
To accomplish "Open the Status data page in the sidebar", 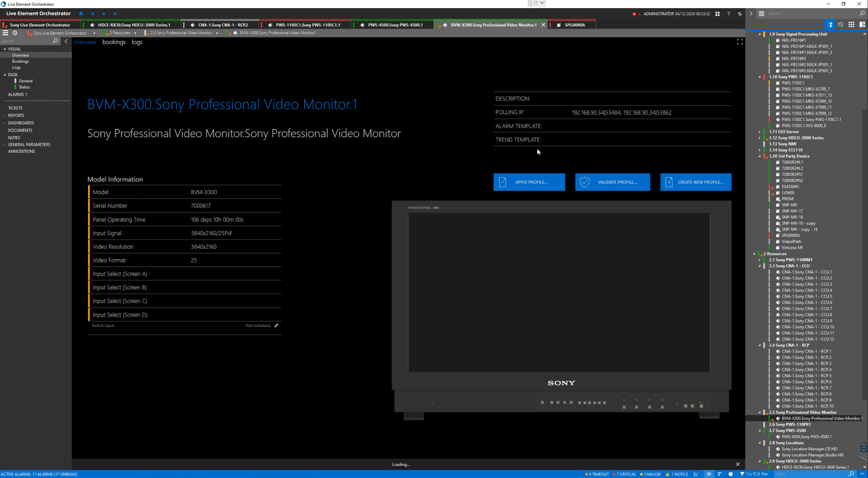I will [24, 87].
